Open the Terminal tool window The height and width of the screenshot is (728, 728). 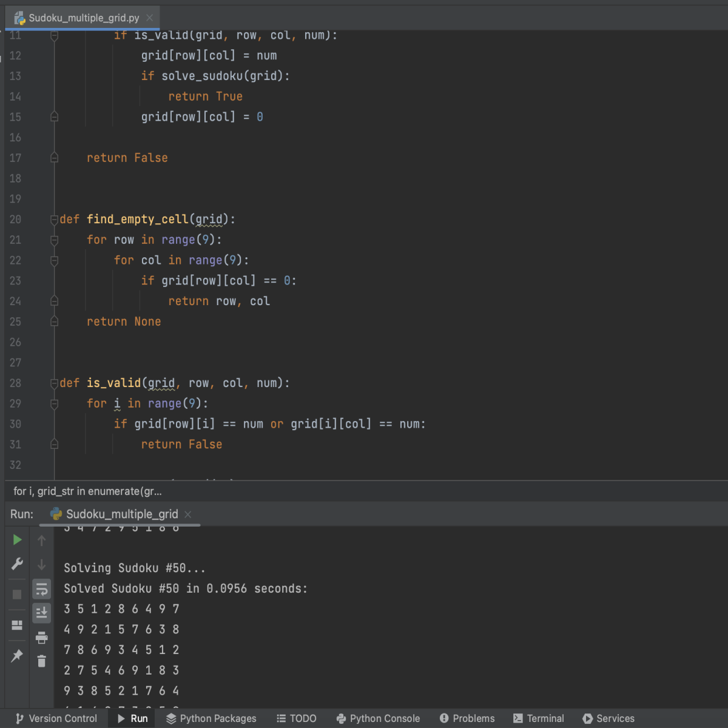coord(539,718)
